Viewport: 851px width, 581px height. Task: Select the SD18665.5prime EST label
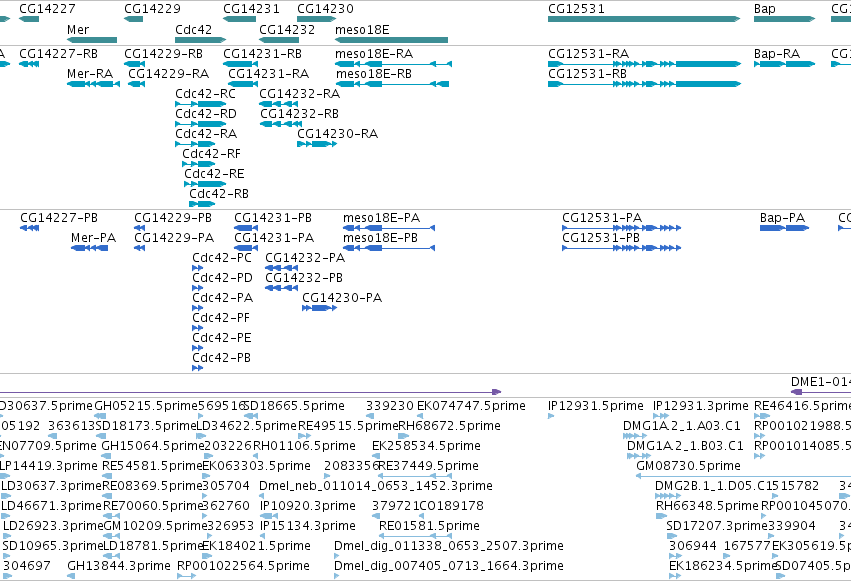[x=294, y=406]
